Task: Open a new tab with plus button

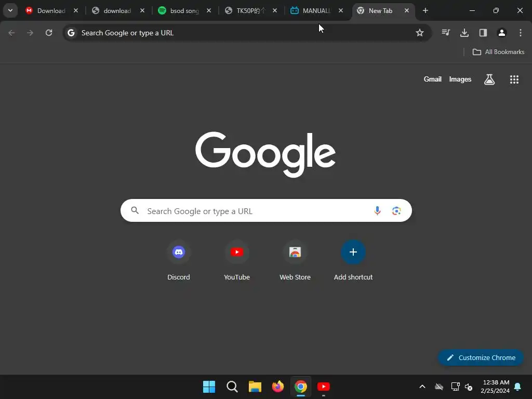Action: [425, 10]
